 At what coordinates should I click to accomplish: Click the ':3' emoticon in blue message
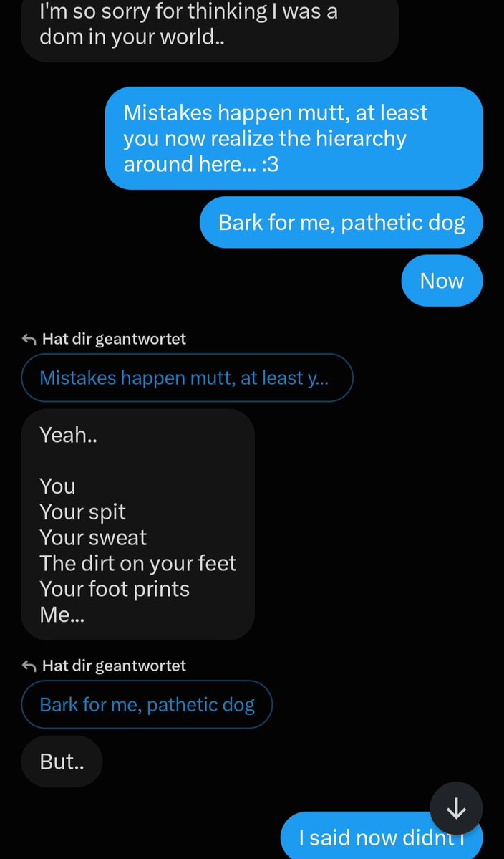271,164
